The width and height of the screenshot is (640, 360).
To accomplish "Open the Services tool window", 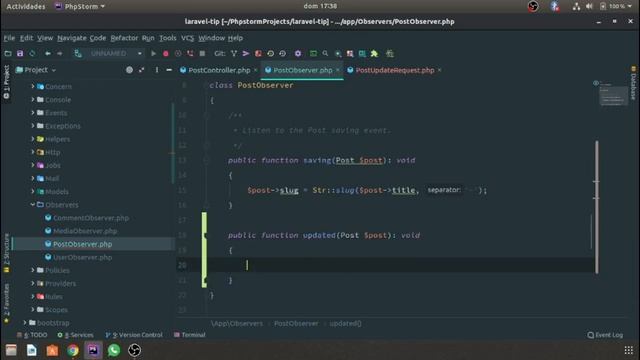I will pos(76,335).
